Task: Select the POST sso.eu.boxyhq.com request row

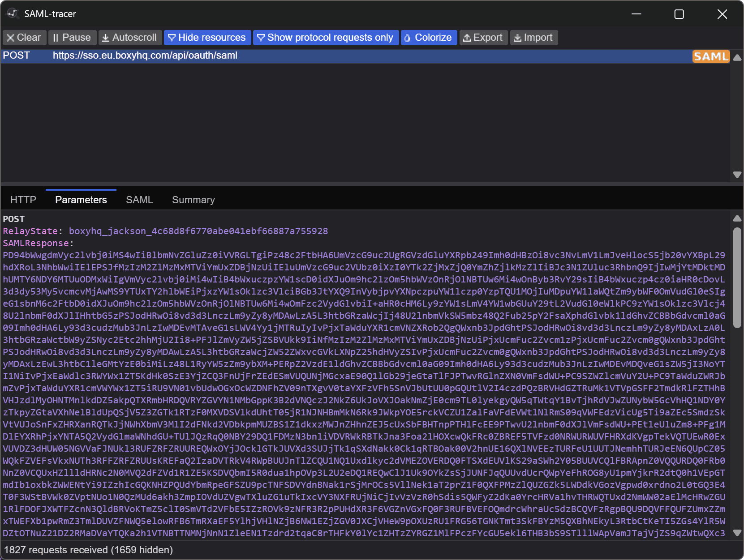Action: [x=365, y=56]
